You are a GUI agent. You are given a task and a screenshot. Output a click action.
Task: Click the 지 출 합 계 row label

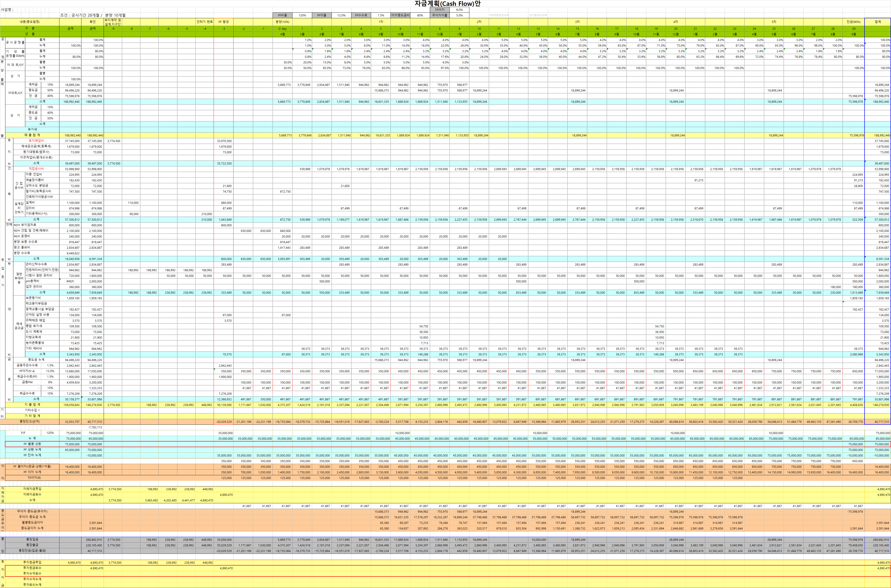[x=32, y=405]
